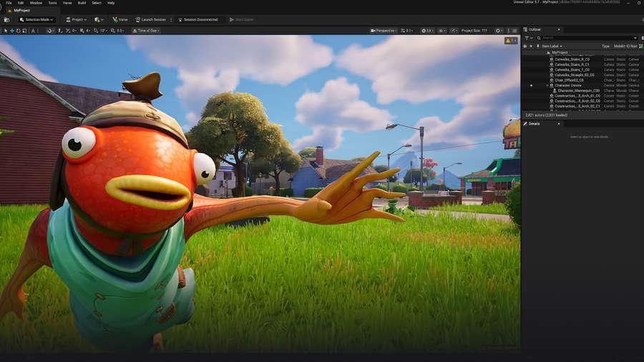Viewport: 644px width, 362px height.
Task: Click the Save/content icon left of Selection Mode
Action: click(x=6, y=19)
